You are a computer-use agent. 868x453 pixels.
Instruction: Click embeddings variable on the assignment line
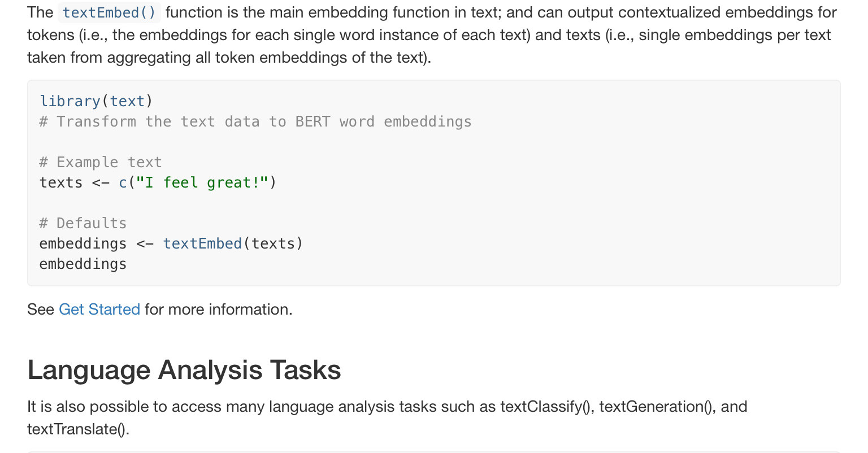tap(83, 243)
